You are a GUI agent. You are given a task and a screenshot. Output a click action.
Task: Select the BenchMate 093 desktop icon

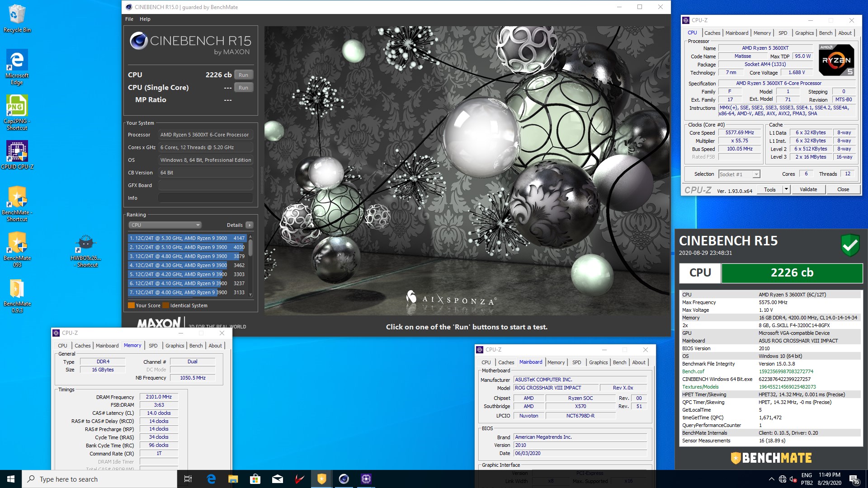17,249
